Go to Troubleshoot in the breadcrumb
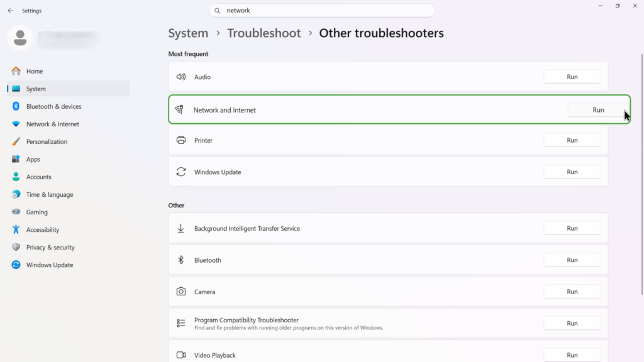 (x=264, y=33)
